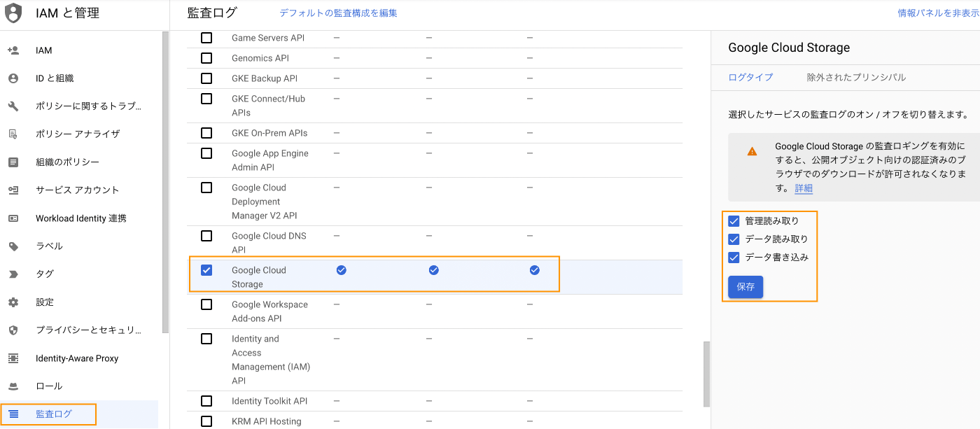
Task: Click the ラベル tag icon
Action: [13, 246]
